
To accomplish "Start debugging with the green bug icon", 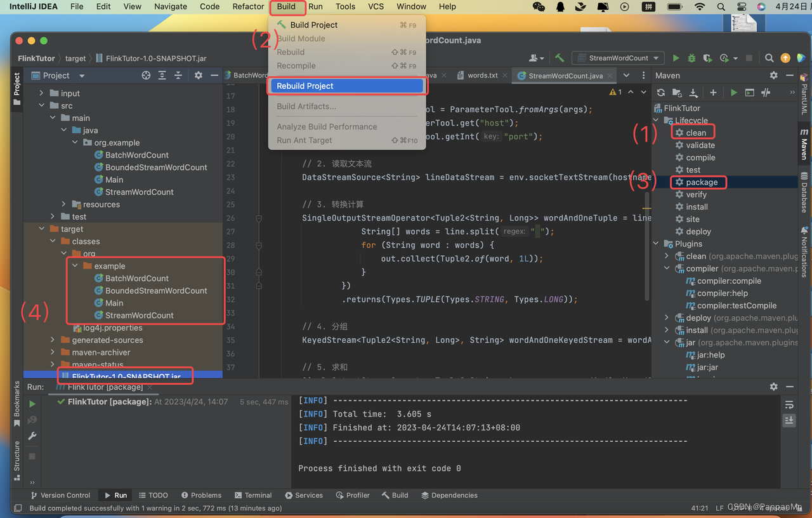I will (691, 58).
